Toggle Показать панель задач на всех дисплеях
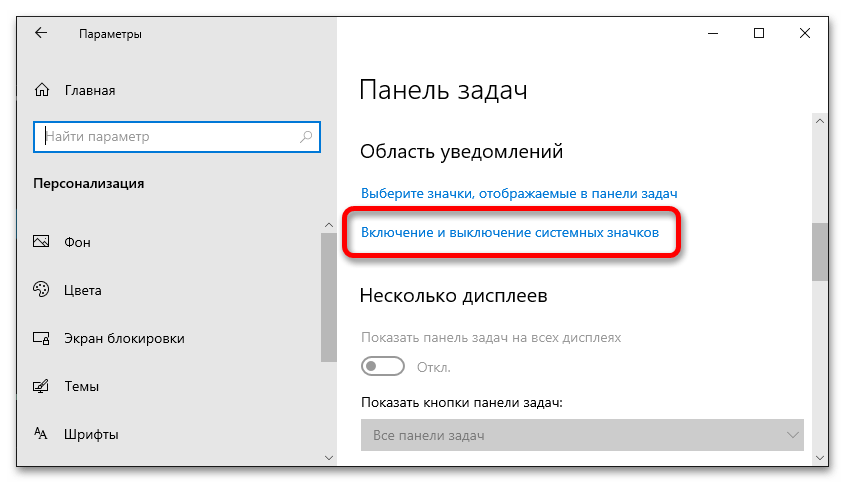 [x=383, y=367]
